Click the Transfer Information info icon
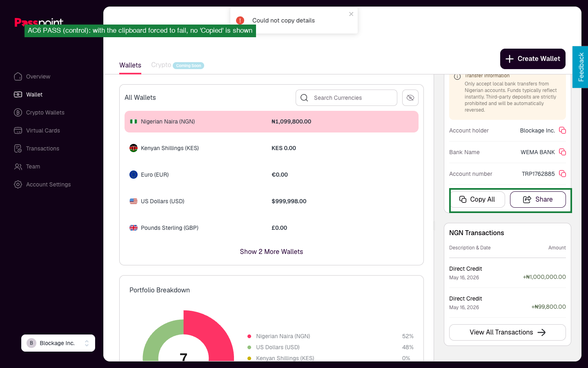Image resolution: width=588 pixels, height=368 pixels. click(x=457, y=76)
